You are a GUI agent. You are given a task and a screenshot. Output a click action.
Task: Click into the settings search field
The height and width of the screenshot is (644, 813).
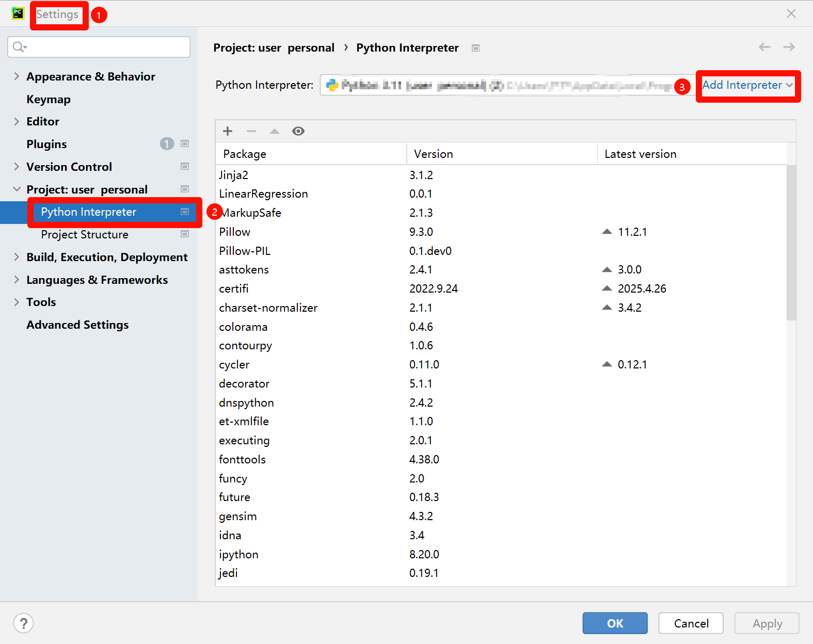click(x=99, y=47)
